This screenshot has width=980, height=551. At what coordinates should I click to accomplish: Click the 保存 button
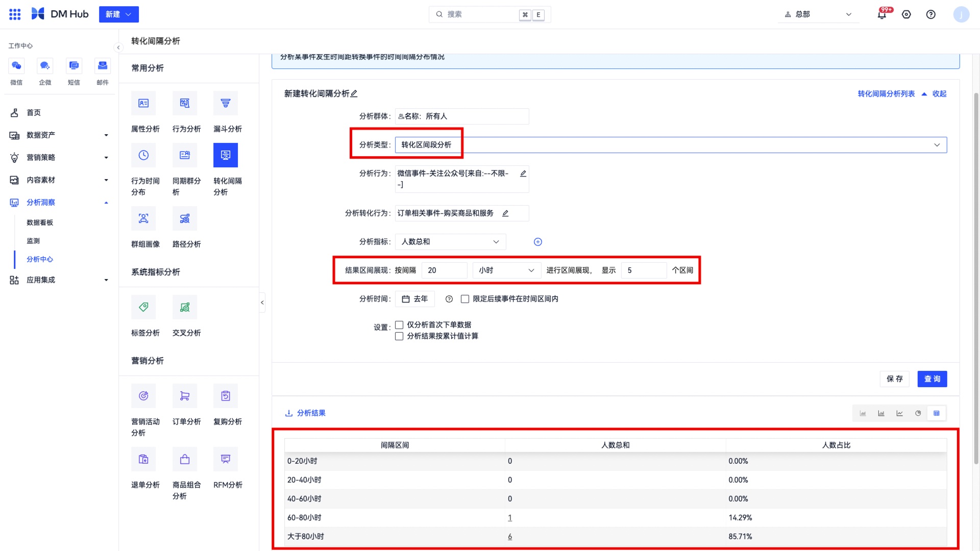[x=894, y=379]
